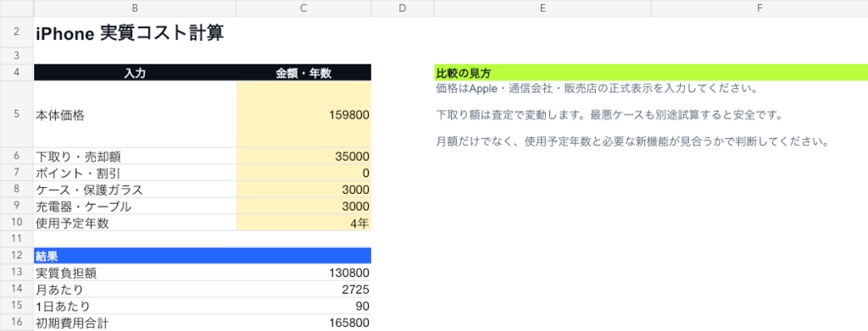Image resolution: width=868 pixels, height=331 pixels.
Task: Click the 初期費用合計 label cell
Action: point(135,323)
